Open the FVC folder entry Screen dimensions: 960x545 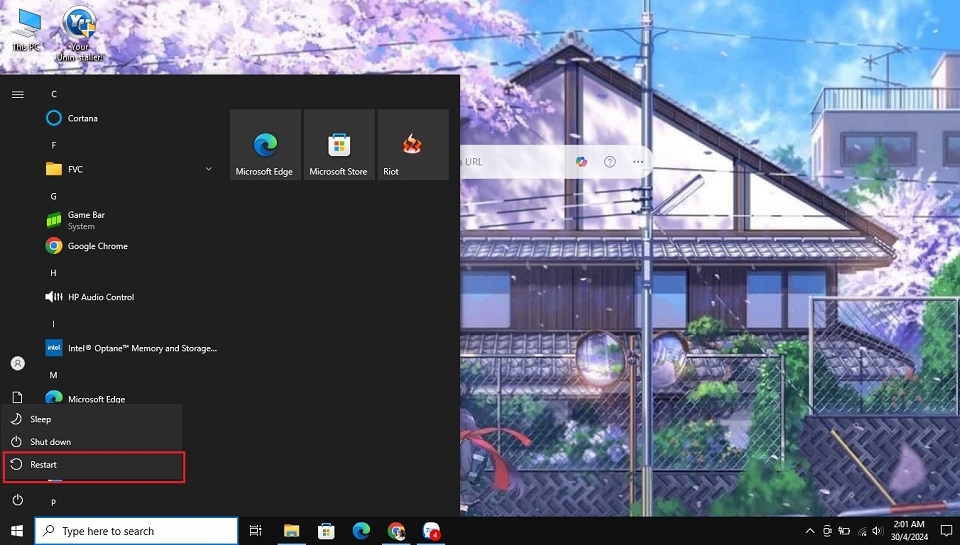(64, 169)
